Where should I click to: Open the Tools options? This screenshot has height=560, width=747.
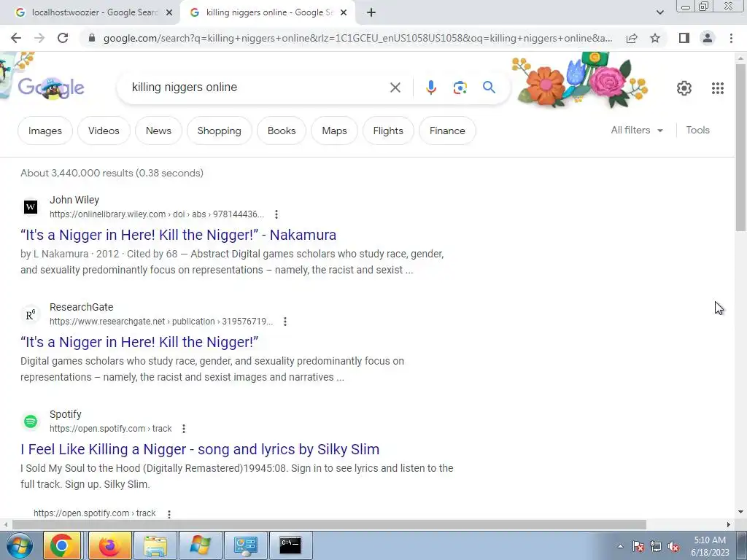tap(697, 130)
